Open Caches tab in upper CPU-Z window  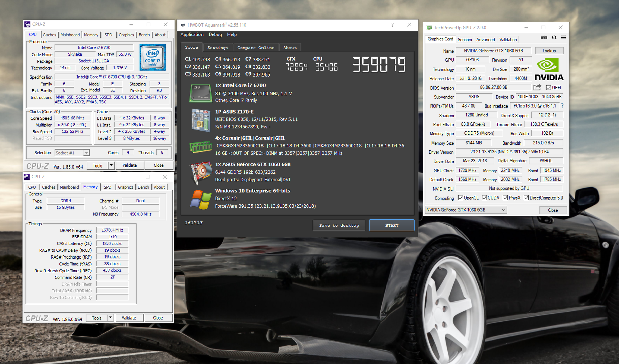point(50,35)
